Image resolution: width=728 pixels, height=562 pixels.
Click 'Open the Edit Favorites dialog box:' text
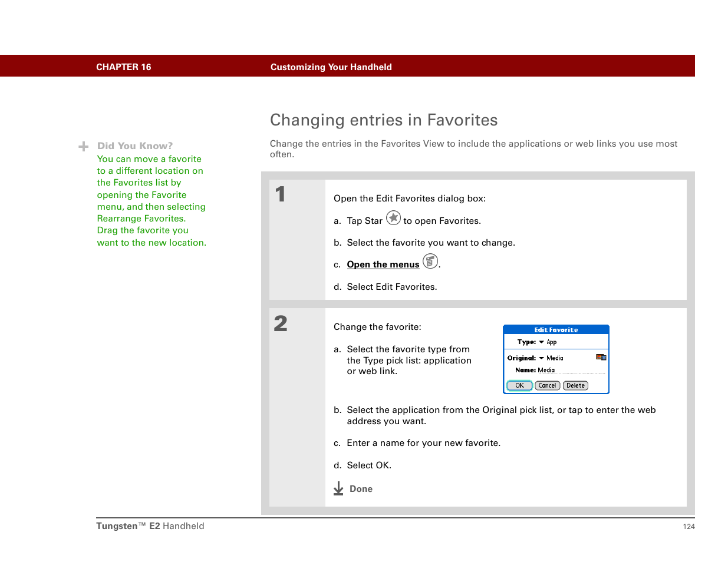(x=410, y=199)
